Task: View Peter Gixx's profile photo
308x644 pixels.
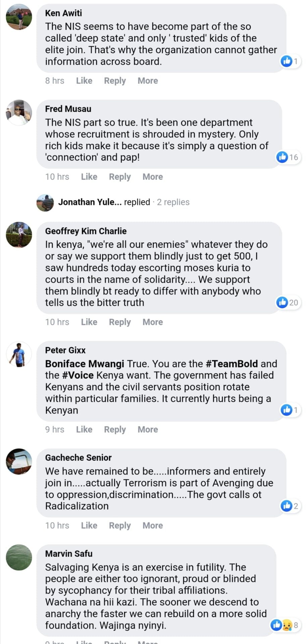Action: (x=19, y=354)
